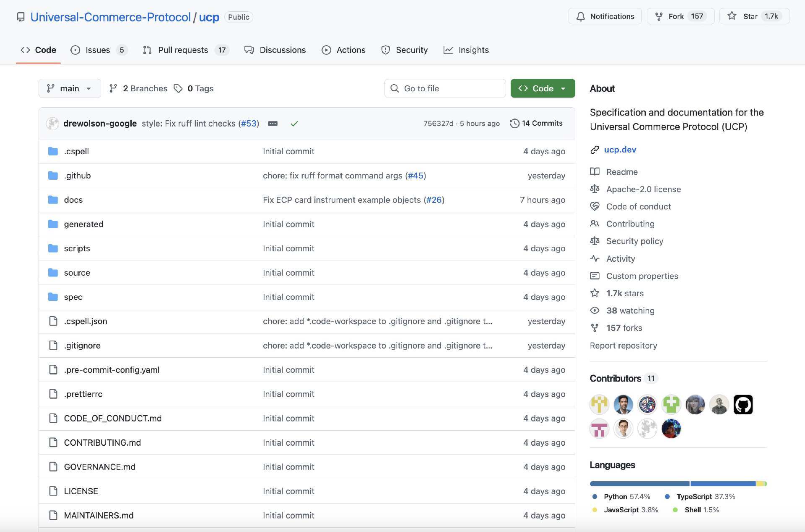
Task: Click the Notifications bell icon
Action: [580, 16]
